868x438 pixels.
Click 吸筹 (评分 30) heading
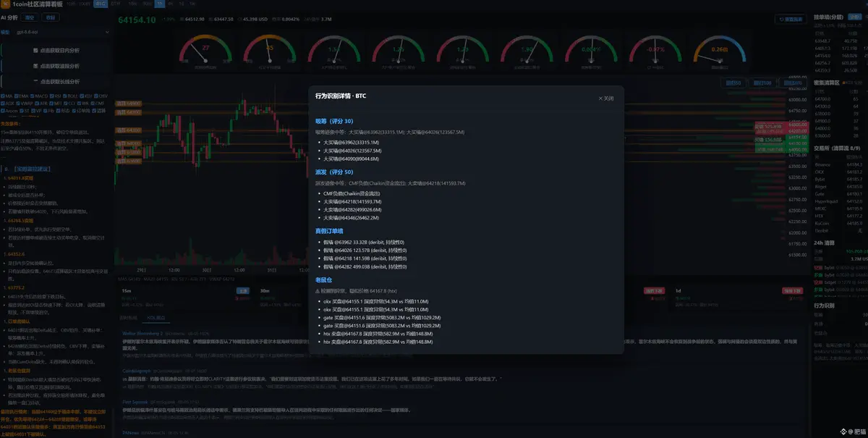pos(334,122)
